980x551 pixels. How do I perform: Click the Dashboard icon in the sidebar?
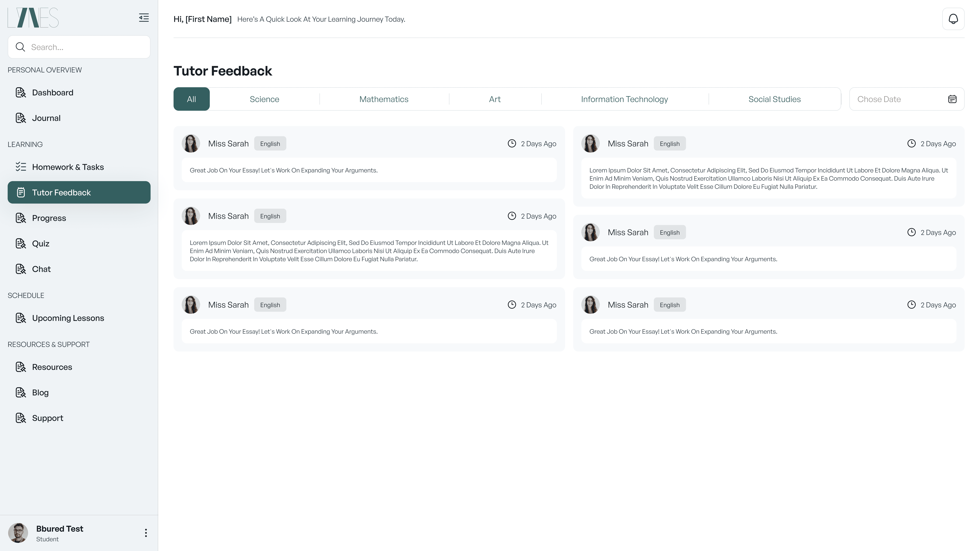21,92
